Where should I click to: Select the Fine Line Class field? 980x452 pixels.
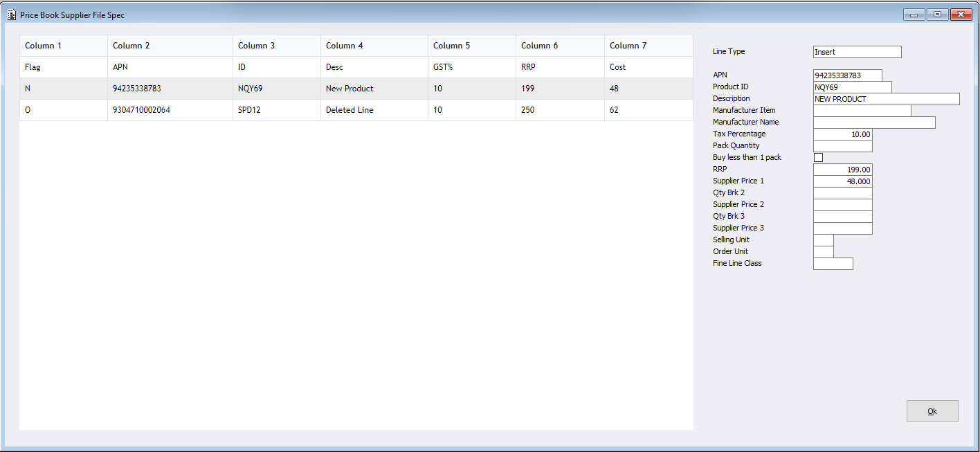(833, 264)
